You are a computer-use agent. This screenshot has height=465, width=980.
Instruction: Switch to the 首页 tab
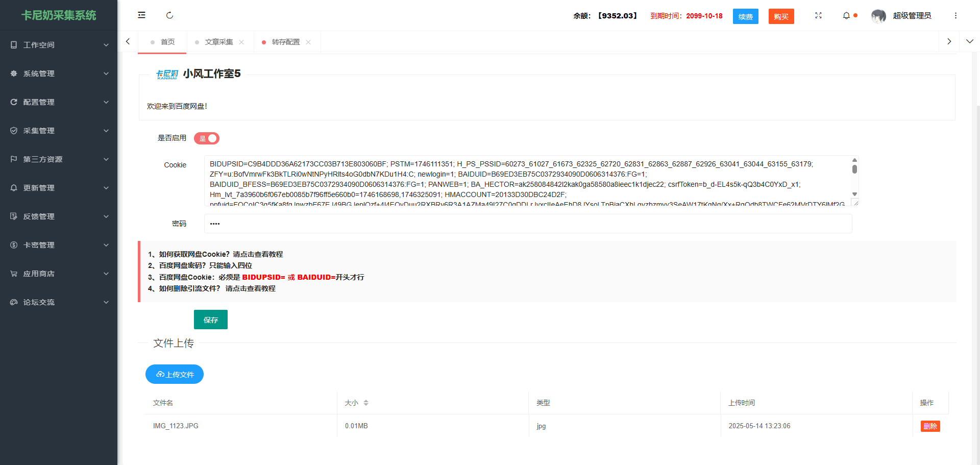[162, 42]
